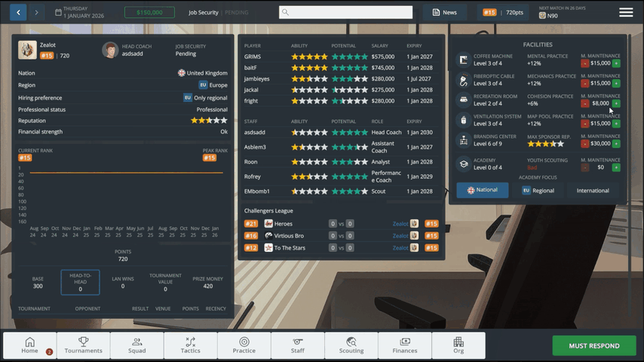Open the Tactics tab
The width and height of the screenshot is (644, 362).
tap(191, 345)
